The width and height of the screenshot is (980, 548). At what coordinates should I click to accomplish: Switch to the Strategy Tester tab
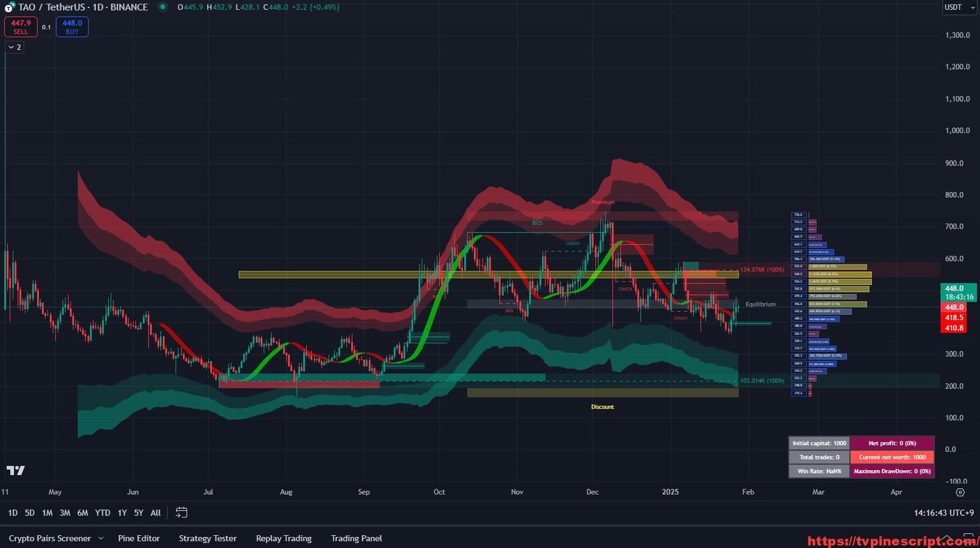pos(208,539)
